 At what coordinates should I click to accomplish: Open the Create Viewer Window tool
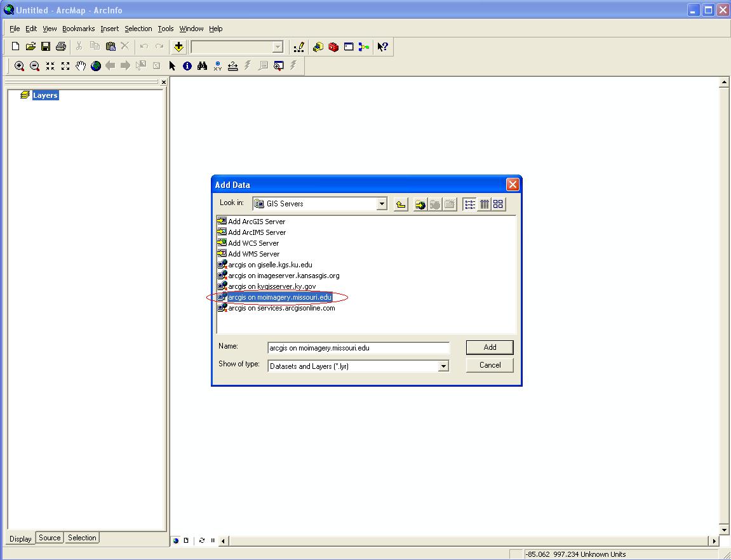[x=278, y=66]
